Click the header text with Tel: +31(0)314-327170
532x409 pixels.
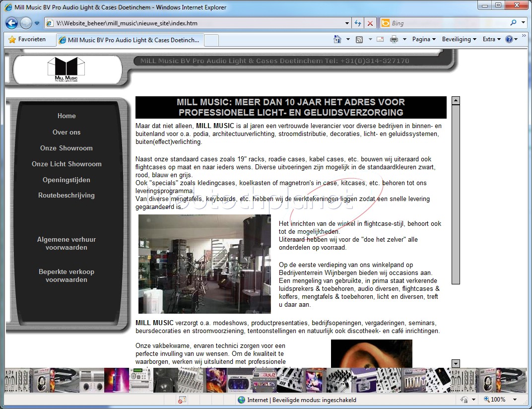[x=275, y=61]
